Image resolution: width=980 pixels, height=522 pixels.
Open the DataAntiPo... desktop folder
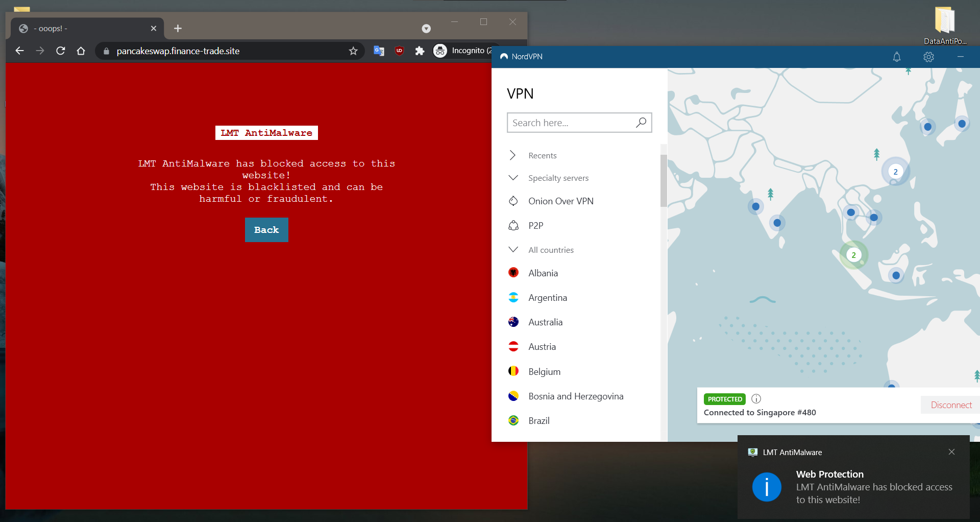click(x=945, y=26)
